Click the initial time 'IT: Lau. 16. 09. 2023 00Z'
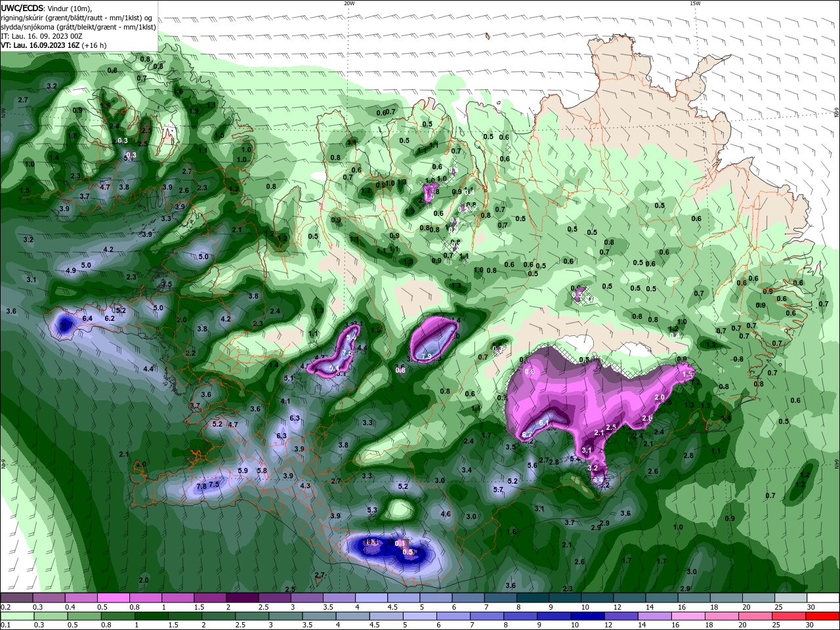840x630 pixels. (x=41, y=36)
